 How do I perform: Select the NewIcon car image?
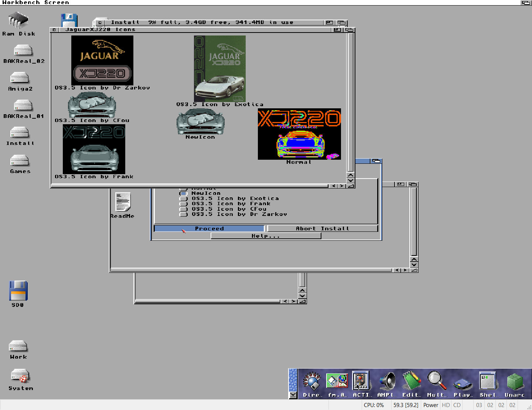pos(201,121)
